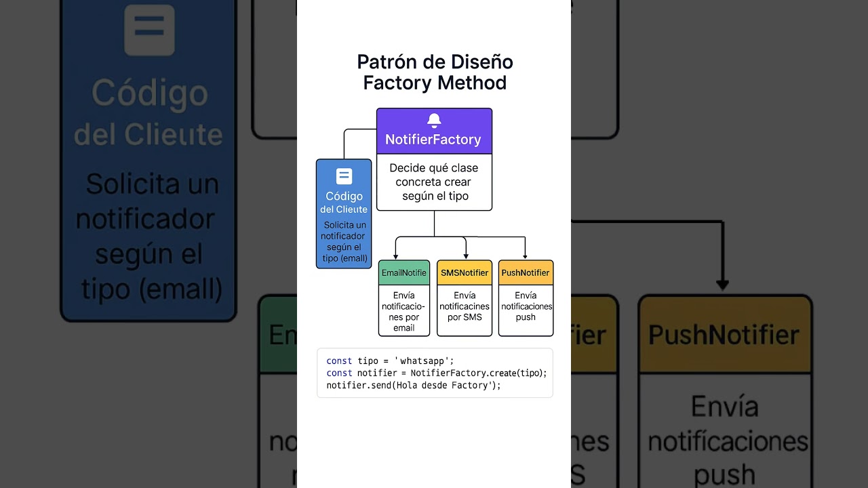Screen dimensions: 868x488
Task: Click the yellow 'SMSNotifier' header box
Action: 465,272
